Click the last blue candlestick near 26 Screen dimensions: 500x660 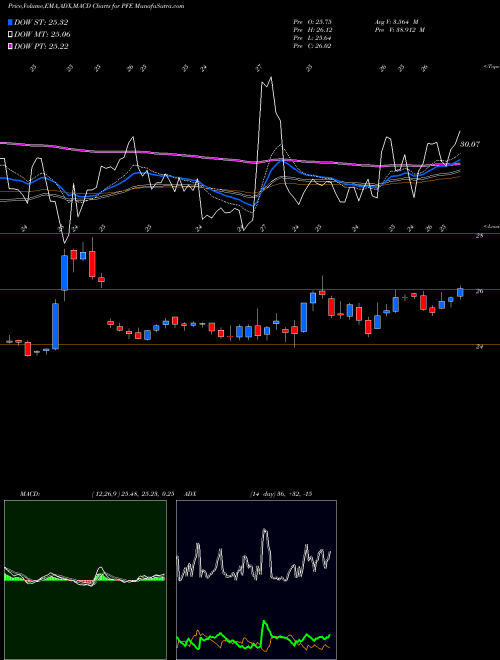[x=460, y=293]
